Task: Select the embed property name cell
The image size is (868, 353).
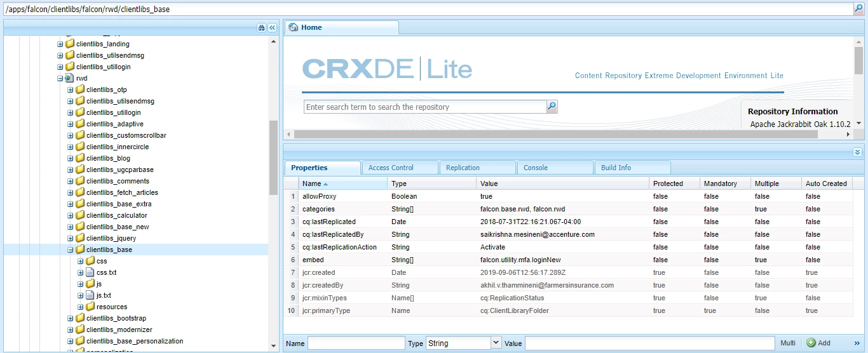Action: pyautogui.click(x=343, y=260)
